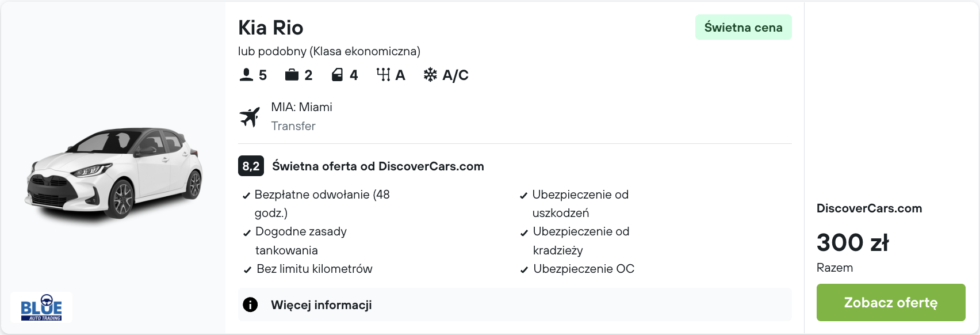Open the Dogodne zasady tankowania details
Viewport: 980px width, 335px height.
[x=301, y=241]
